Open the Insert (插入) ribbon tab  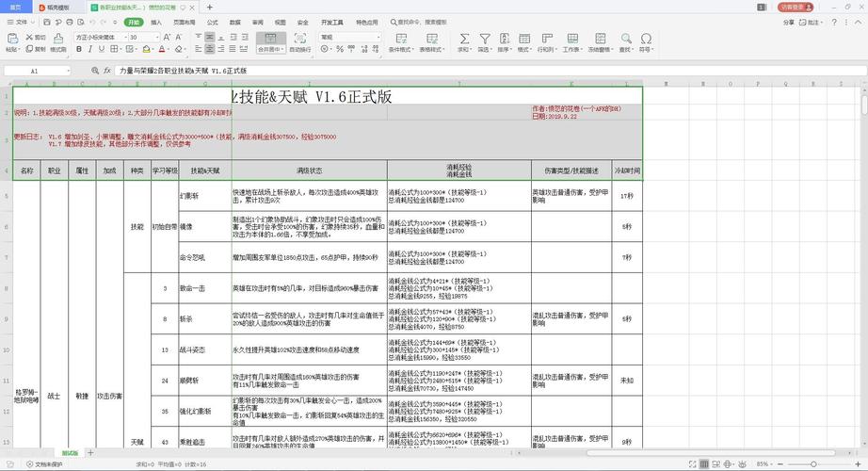click(x=156, y=23)
